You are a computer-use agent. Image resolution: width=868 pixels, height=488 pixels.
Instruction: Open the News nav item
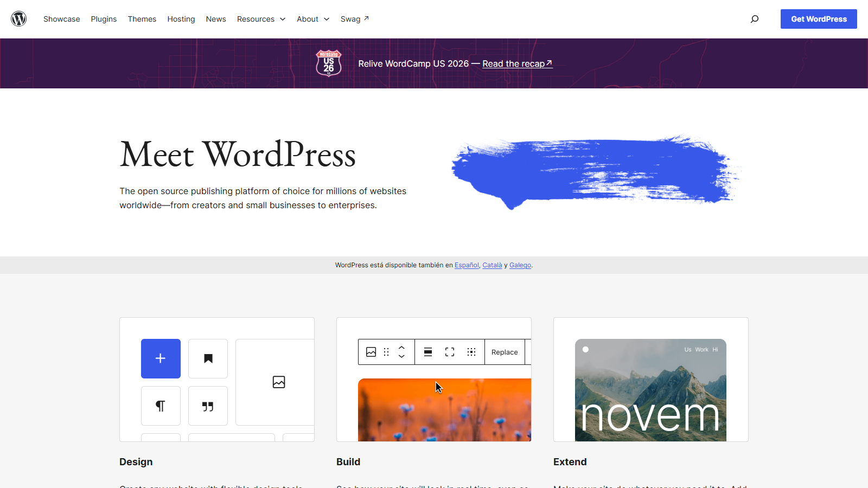click(x=216, y=19)
